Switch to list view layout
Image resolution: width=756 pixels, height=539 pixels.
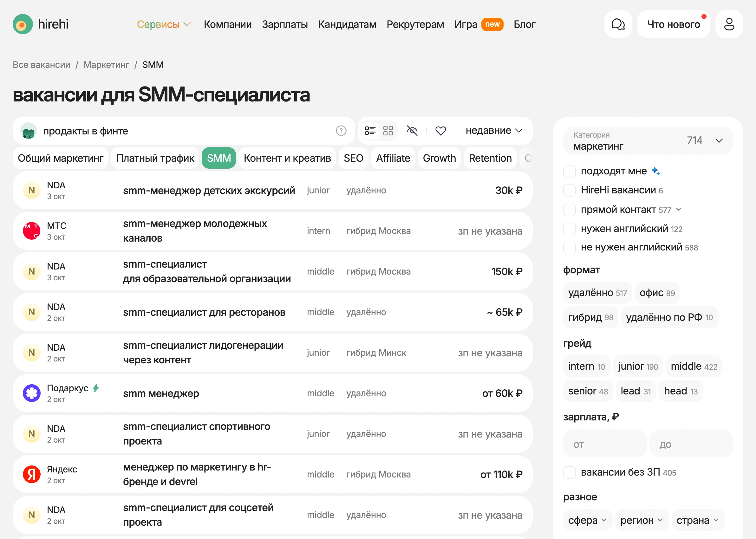(x=370, y=131)
